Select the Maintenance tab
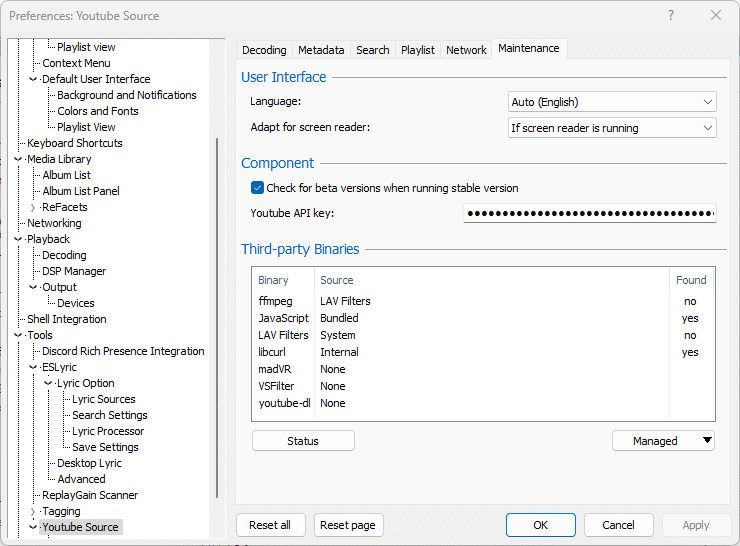 pyautogui.click(x=529, y=48)
